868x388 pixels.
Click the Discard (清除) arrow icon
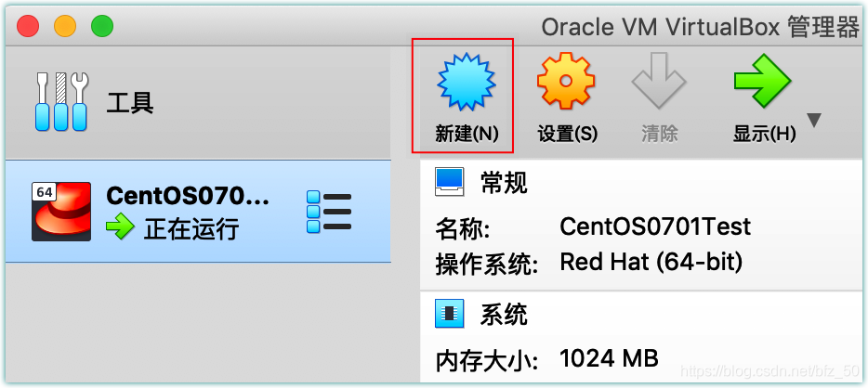[x=659, y=81]
